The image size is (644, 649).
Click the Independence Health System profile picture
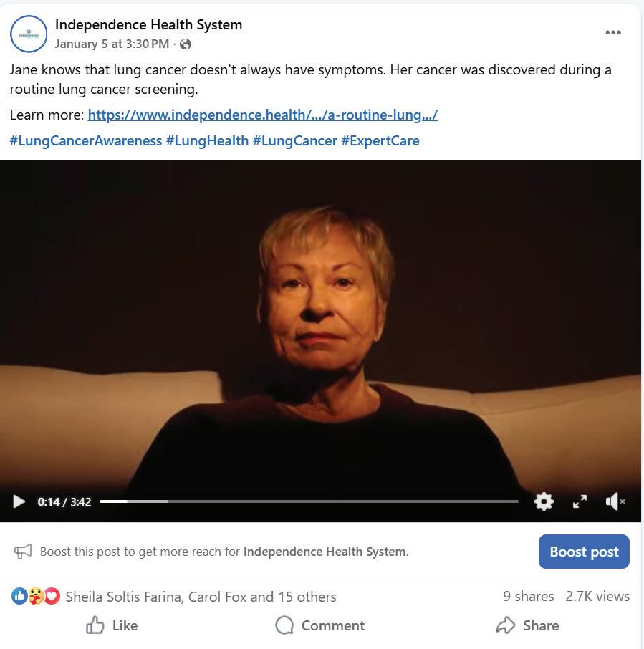29,34
